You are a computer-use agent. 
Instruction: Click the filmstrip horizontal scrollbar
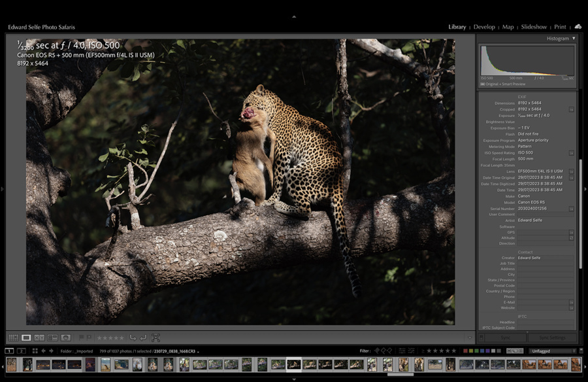coord(400,374)
